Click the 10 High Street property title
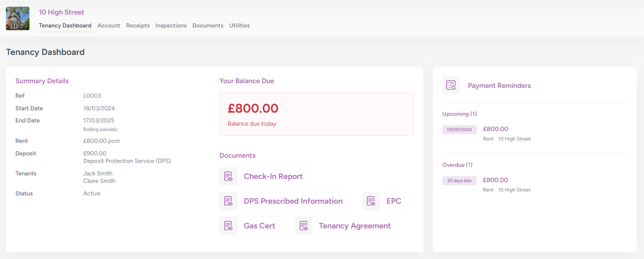 pyautogui.click(x=61, y=12)
